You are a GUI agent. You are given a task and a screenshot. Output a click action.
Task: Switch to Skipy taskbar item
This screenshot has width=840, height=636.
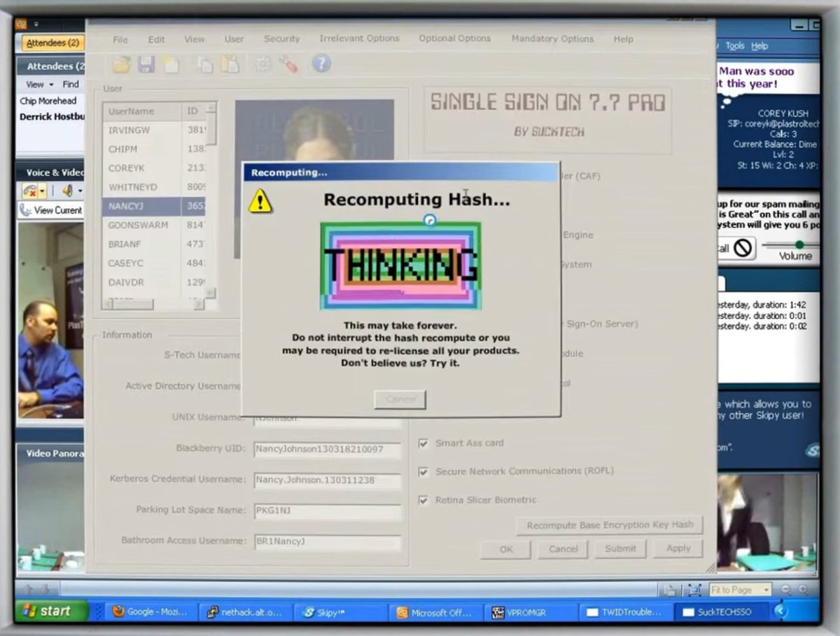339,611
